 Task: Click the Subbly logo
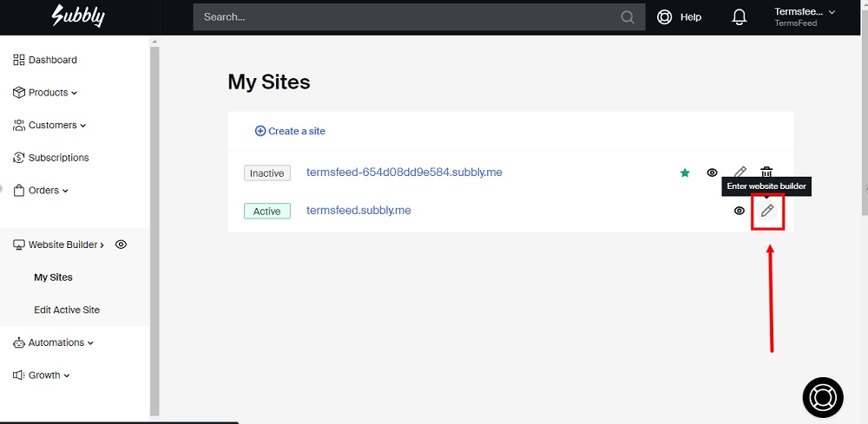point(78,16)
